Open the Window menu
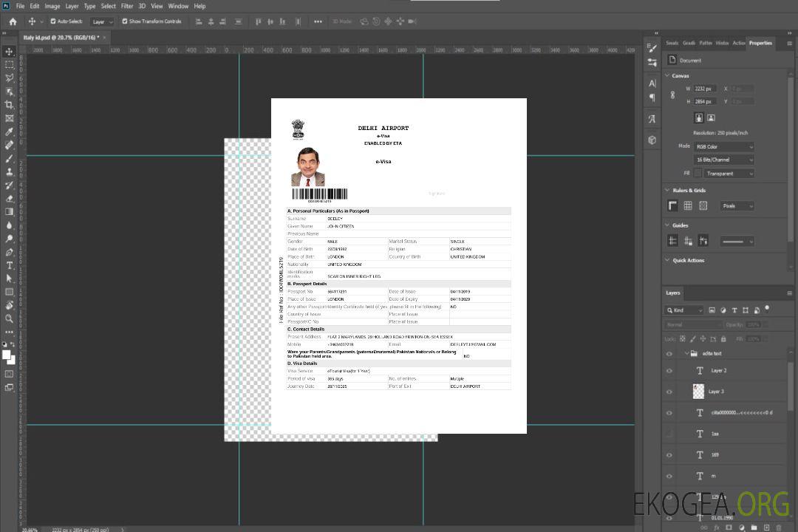Screen dimensions: 798x532 (178, 6)
